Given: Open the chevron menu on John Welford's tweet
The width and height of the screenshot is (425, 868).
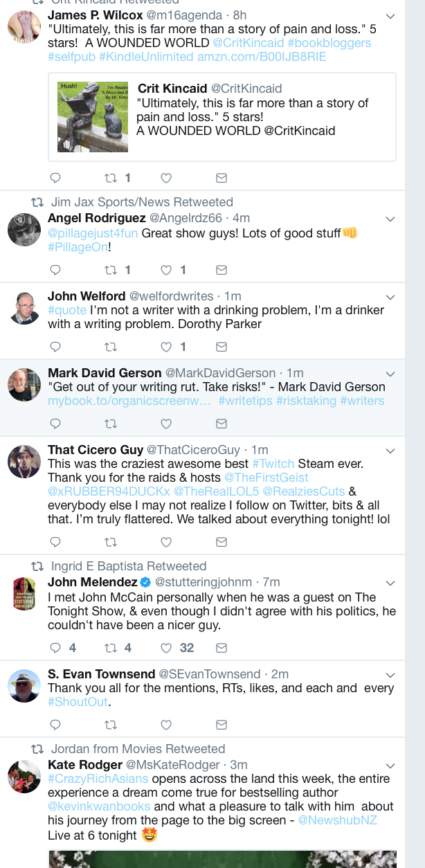Looking at the screenshot, I should point(390,297).
